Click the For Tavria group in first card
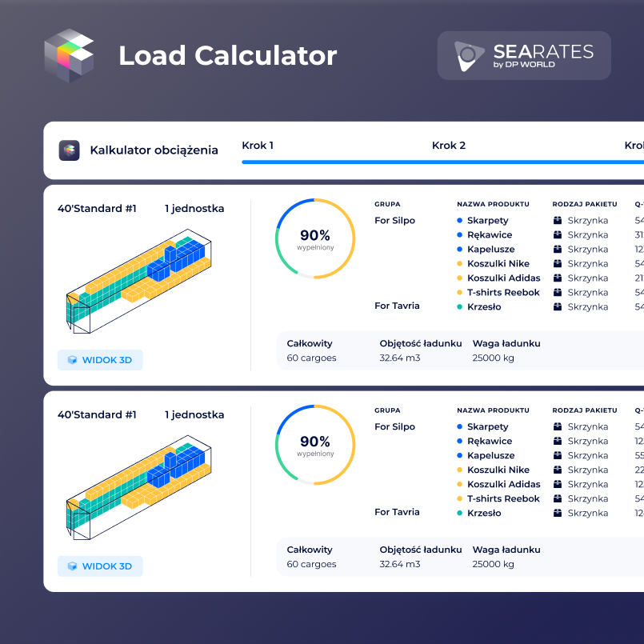The image size is (644, 644). pyautogui.click(x=397, y=306)
